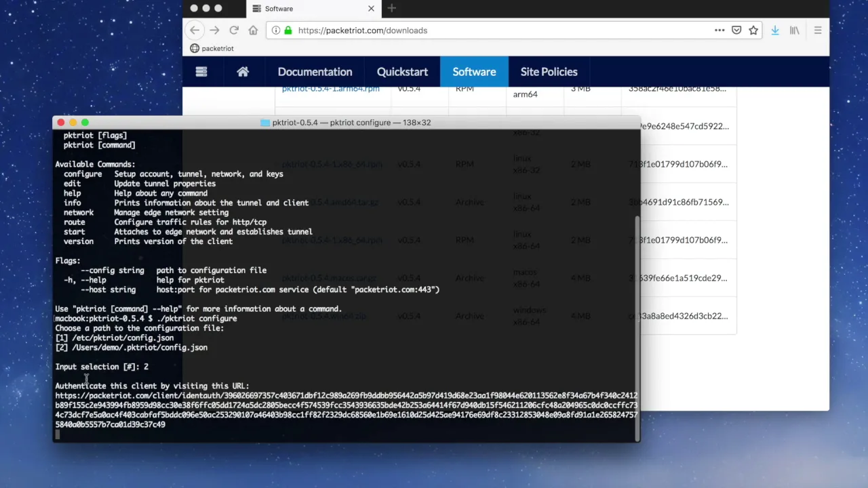Reload the packetriot downloads page
The width and height of the screenshot is (868, 488).
(234, 30)
